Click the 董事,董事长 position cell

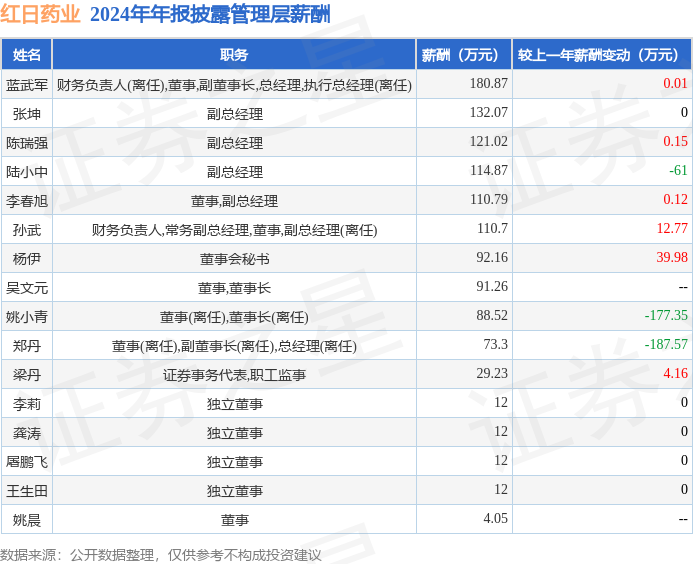pos(234,288)
